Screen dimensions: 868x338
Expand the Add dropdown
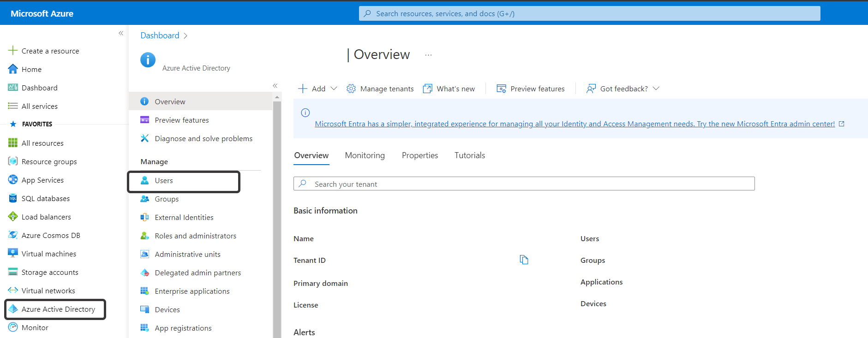(x=334, y=88)
